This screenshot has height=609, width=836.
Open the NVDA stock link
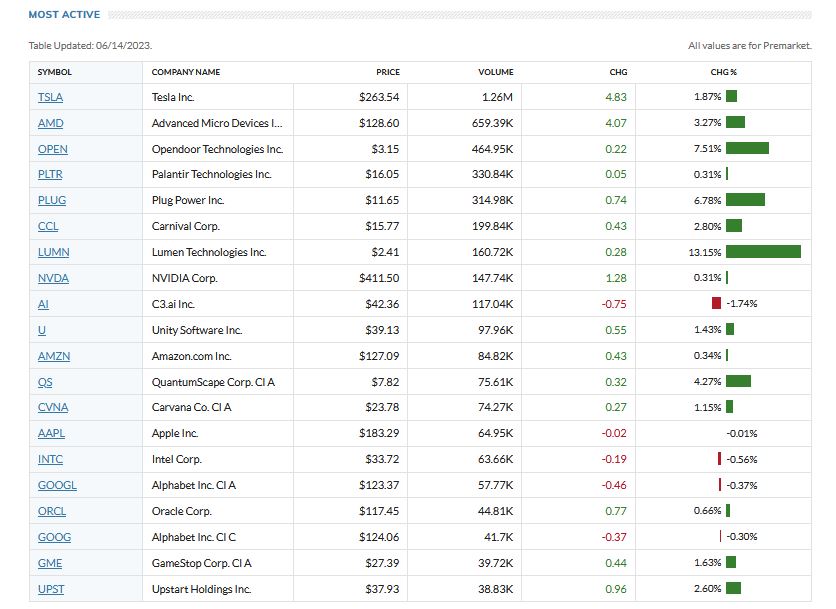[53, 278]
